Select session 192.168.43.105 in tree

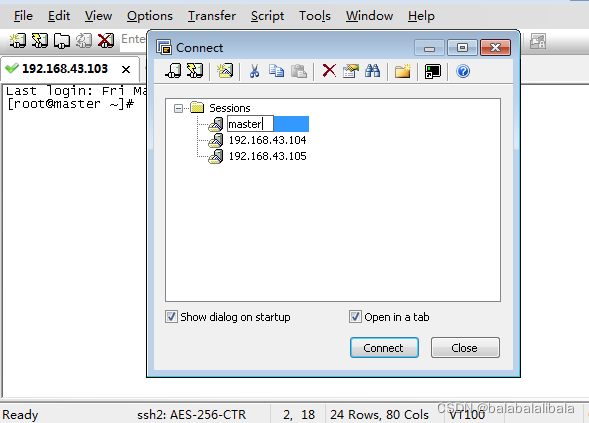point(267,156)
